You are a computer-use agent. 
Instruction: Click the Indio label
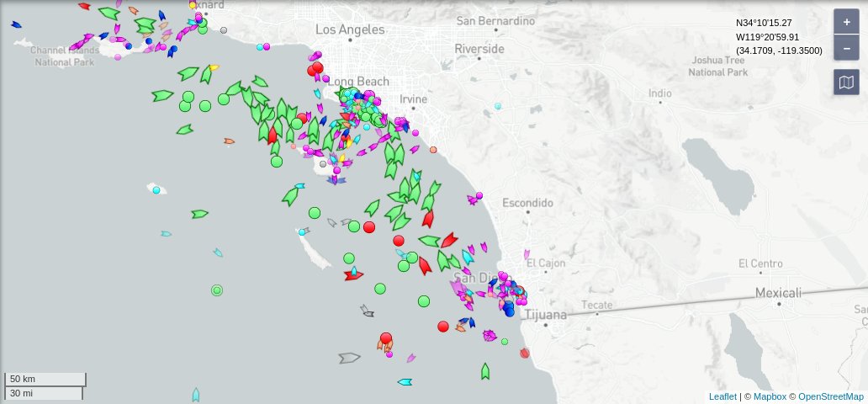coord(660,93)
